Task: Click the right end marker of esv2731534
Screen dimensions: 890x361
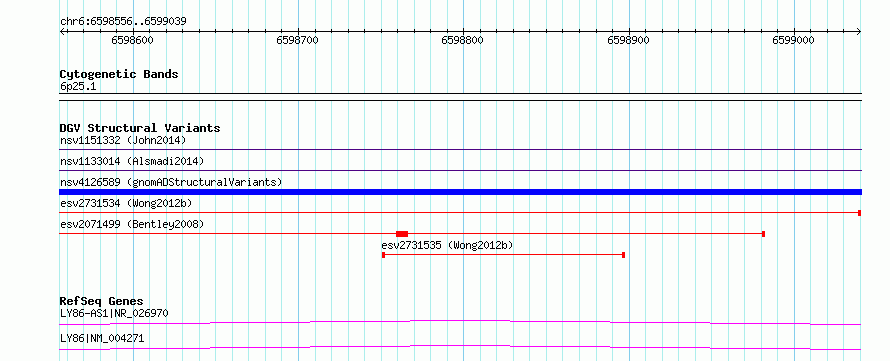Action: point(860,213)
